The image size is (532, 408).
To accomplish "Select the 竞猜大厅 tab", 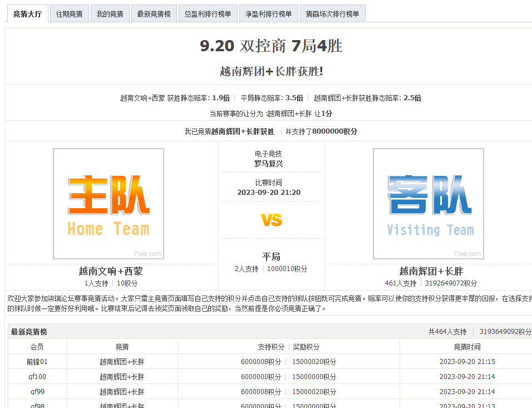I will [x=27, y=13].
